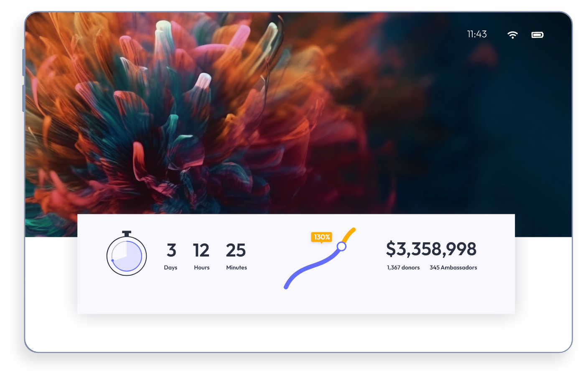Click the Minutes label under countdown
Viewport: 588px width, 381px height.
[x=237, y=267]
